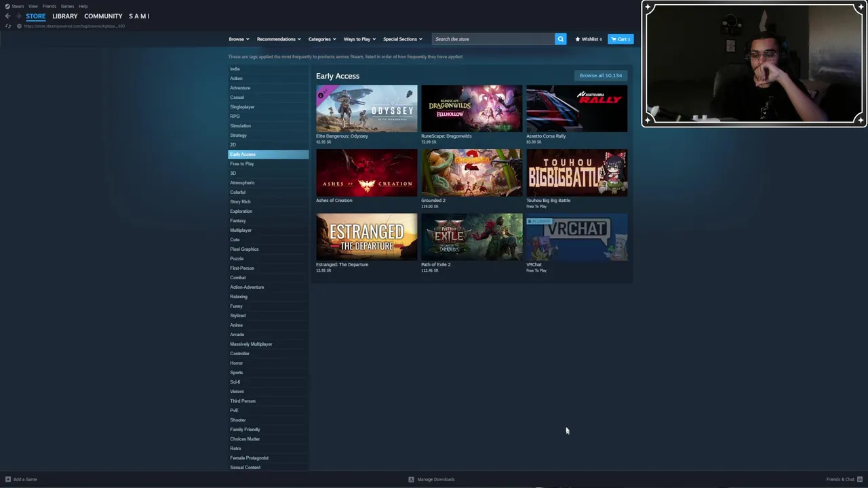The width and height of the screenshot is (868, 488).
Task: Reload the page with the refresh icon
Action: click(x=8, y=26)
